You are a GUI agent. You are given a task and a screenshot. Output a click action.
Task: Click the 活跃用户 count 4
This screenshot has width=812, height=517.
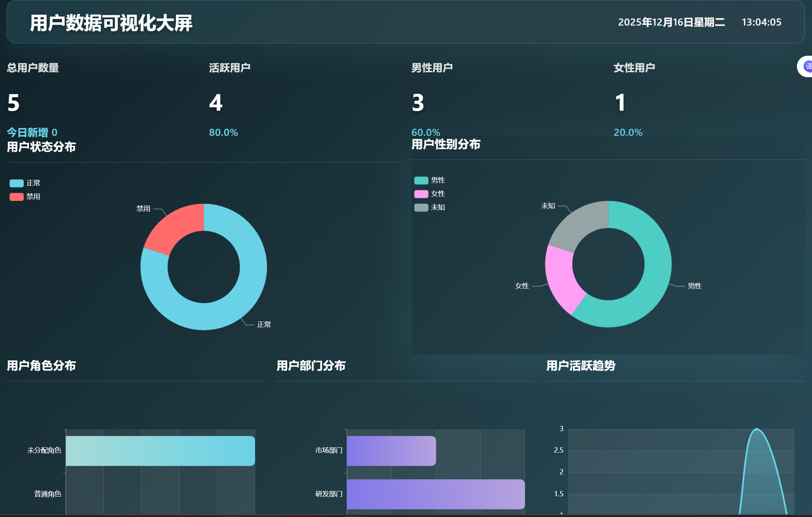pyautogui.click(x=216, y=103)
